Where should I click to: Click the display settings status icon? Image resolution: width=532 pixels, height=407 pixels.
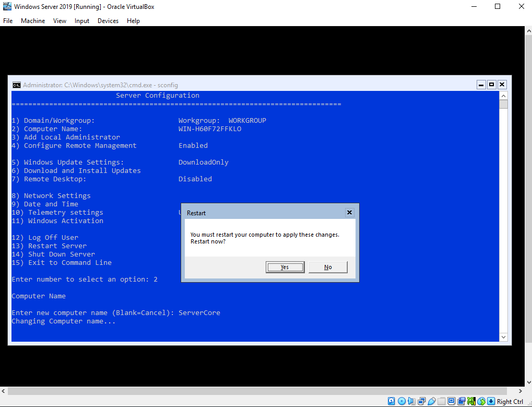pyautogui.click(x=451, y=401)
